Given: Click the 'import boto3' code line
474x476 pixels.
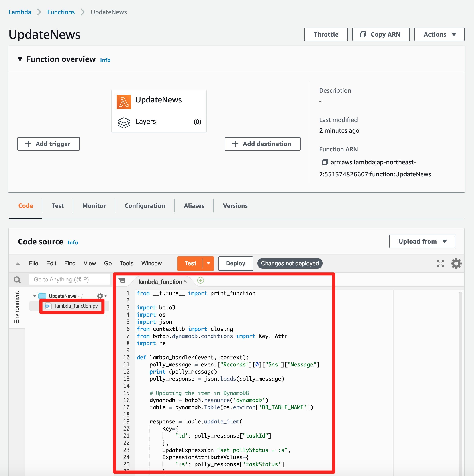Looking at the screenshot, I should (156, 307).
